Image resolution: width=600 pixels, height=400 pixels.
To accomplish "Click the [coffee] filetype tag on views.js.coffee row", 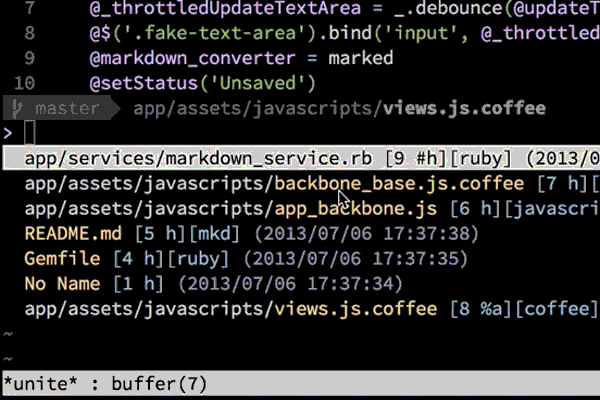I will coord(557,309).
